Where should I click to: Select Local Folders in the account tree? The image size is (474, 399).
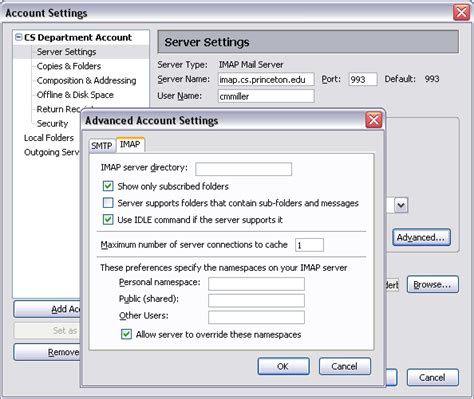pos(49,138)
